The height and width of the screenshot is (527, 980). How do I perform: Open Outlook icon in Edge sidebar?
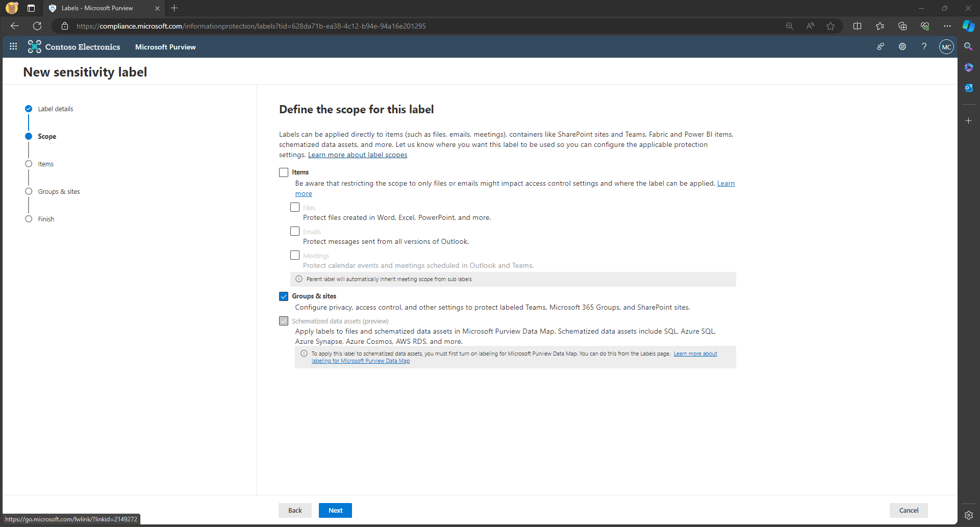tap(968, 88)
